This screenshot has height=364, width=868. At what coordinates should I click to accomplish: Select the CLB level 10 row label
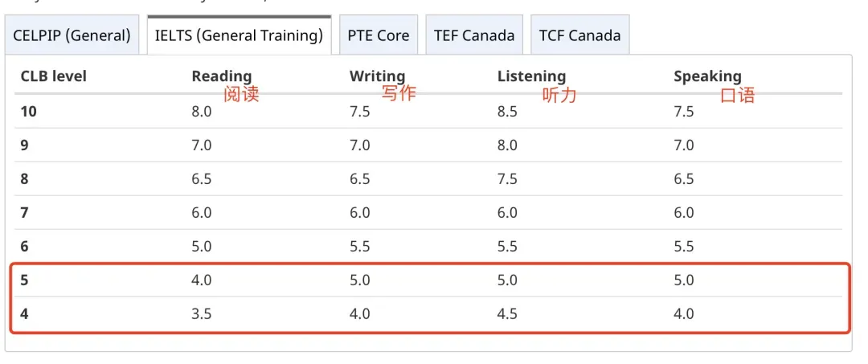point(29,112)
